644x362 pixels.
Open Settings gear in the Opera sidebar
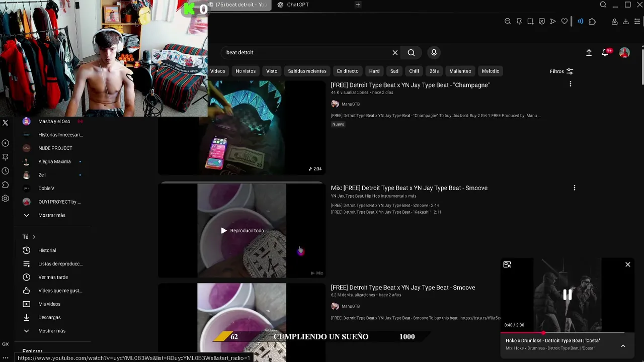(5, 199)
